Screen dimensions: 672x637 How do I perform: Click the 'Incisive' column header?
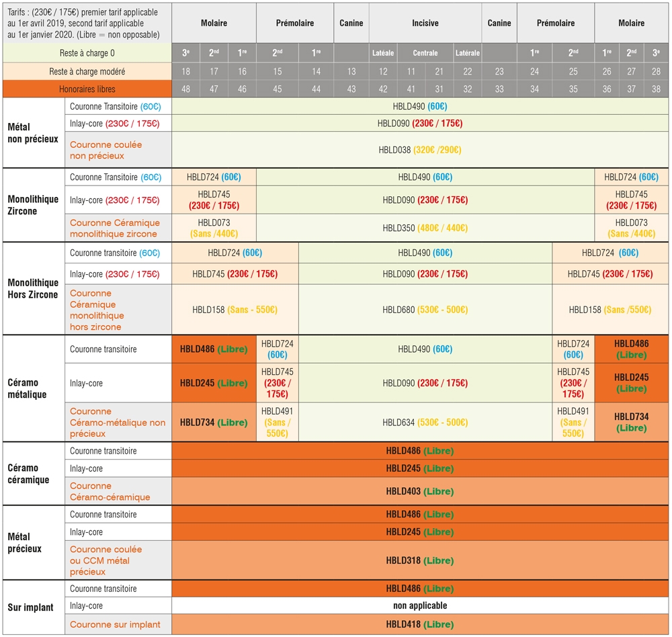pyautogui.click(x=425, y=23)
